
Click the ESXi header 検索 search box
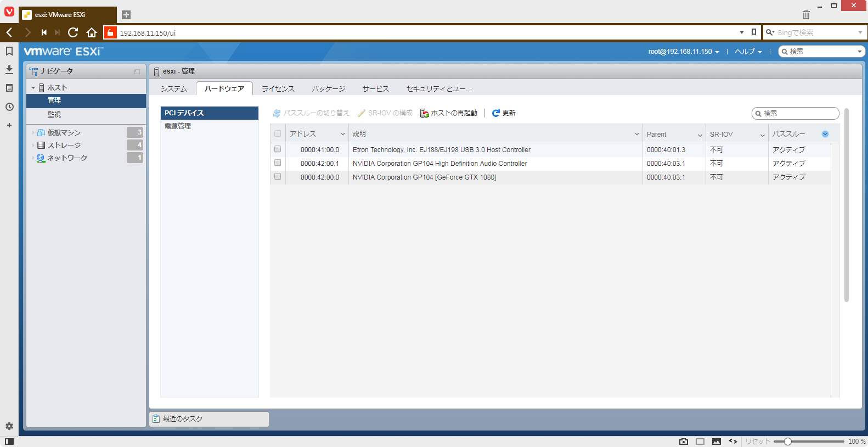[821, 52]
